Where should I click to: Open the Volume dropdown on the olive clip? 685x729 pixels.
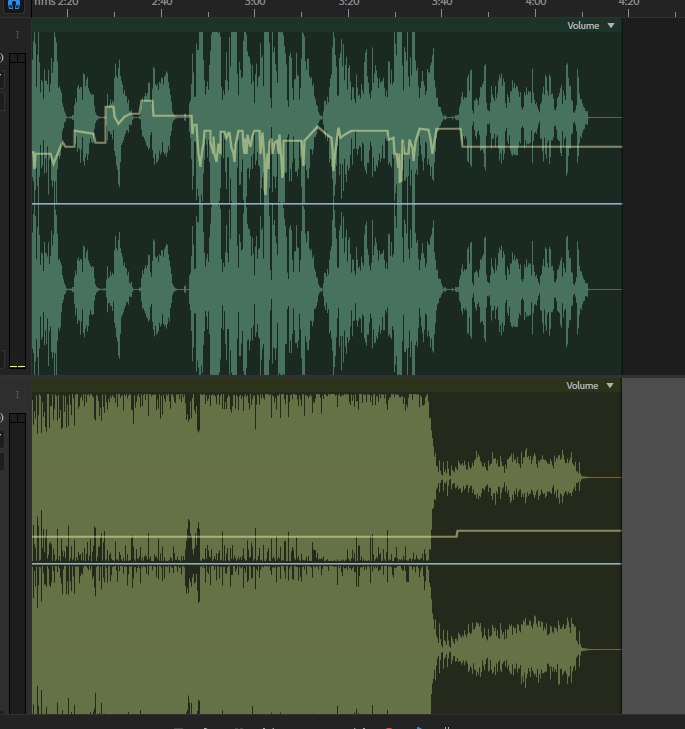[x=590, y=385]
